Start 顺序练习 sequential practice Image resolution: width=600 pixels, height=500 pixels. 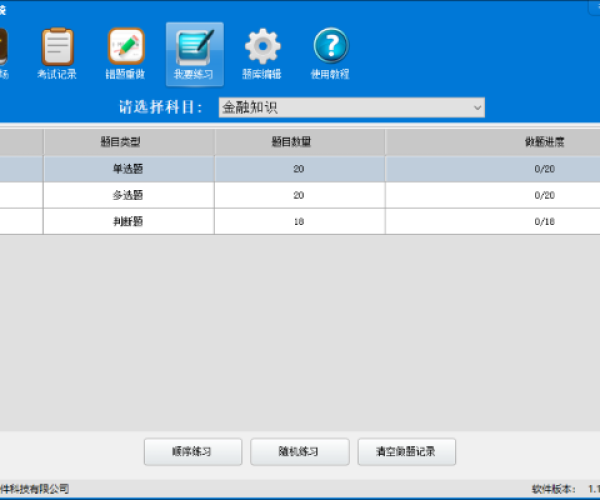[192, 452]
